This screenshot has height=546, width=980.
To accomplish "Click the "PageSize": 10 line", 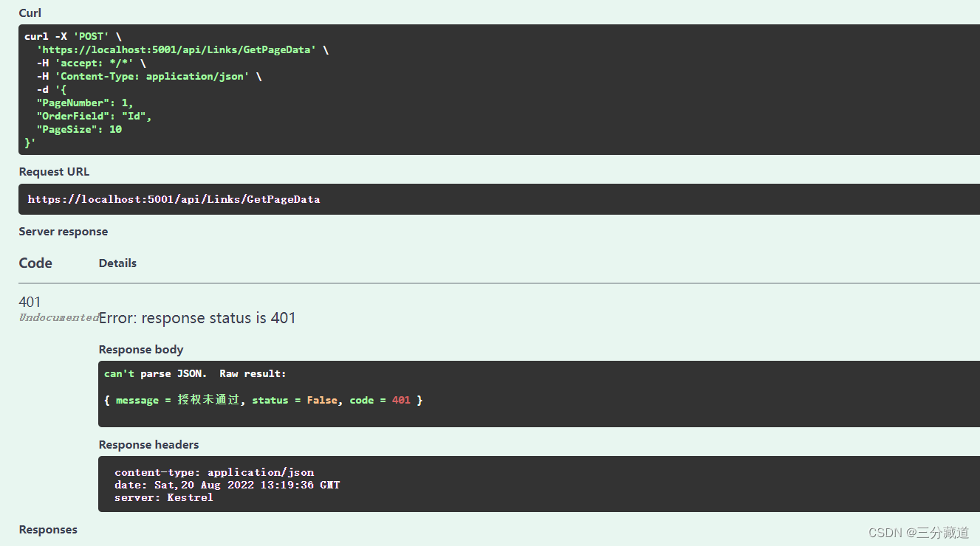I will click(x=79, y=129).
